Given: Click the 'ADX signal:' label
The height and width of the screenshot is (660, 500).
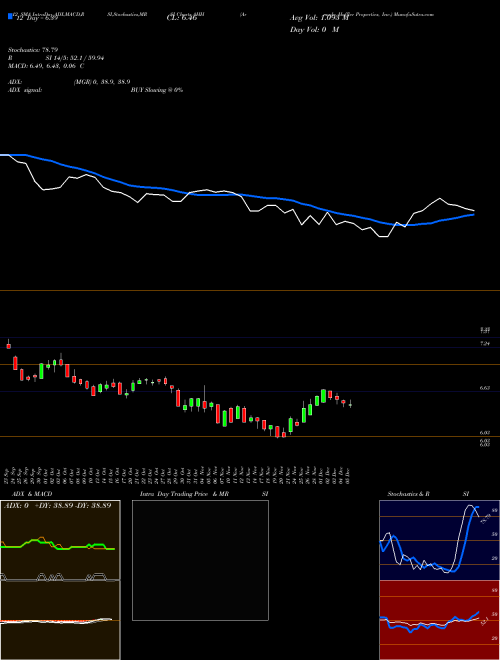Looking at the screenshot, I should click(x=25, y=90).
